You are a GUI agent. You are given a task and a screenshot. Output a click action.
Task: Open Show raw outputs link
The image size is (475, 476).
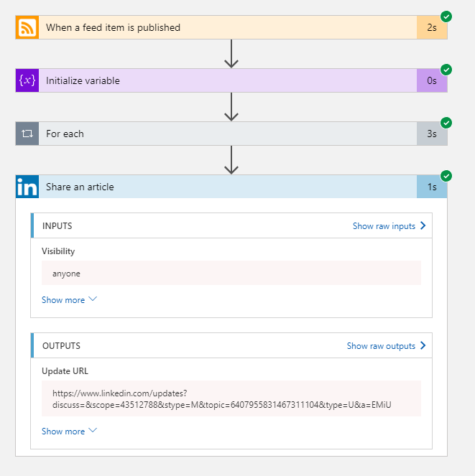click(381, 346)
